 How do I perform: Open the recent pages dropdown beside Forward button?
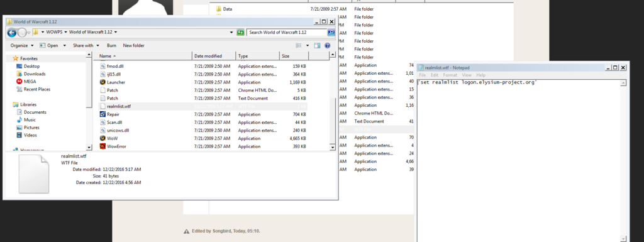[x=29, y=33]
